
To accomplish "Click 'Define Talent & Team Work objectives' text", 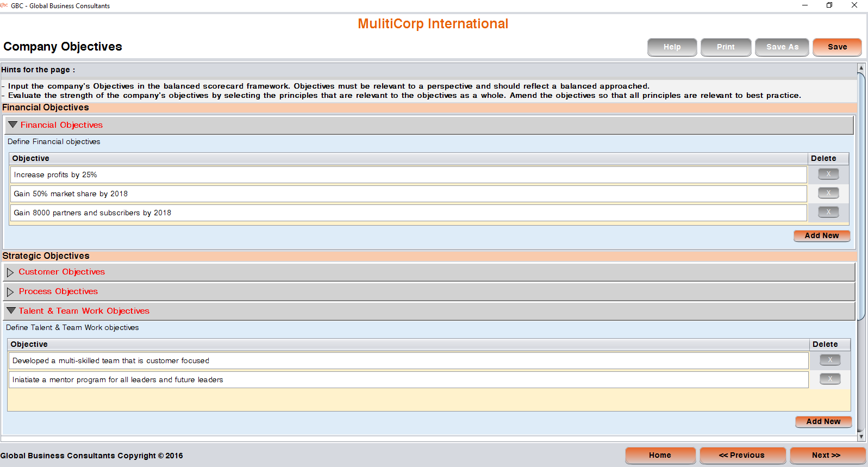I will pyautogui.click(x=72, y=327).
